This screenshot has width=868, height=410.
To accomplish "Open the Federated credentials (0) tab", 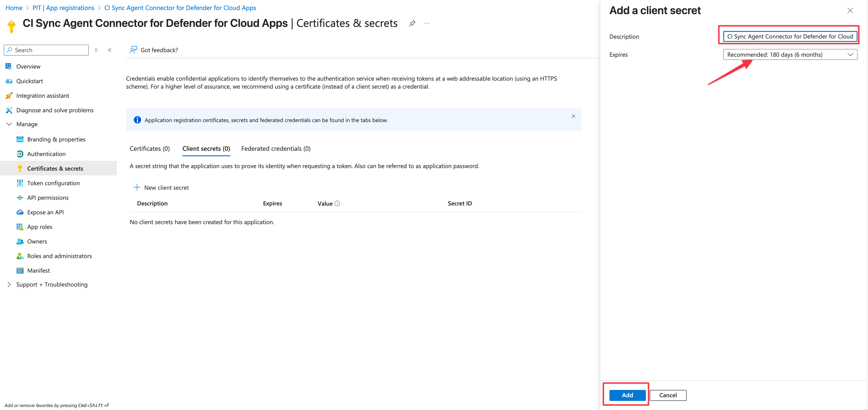I will (276, 149).
